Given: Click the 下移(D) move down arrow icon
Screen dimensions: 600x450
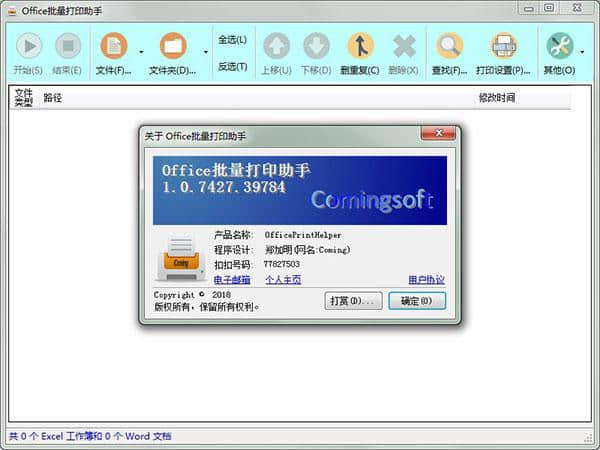Looking at the screenshot, I should pos(316,46).
